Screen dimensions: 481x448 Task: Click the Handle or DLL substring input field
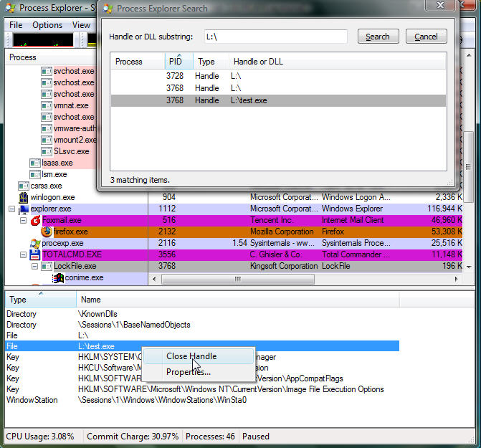click(276, 37)
